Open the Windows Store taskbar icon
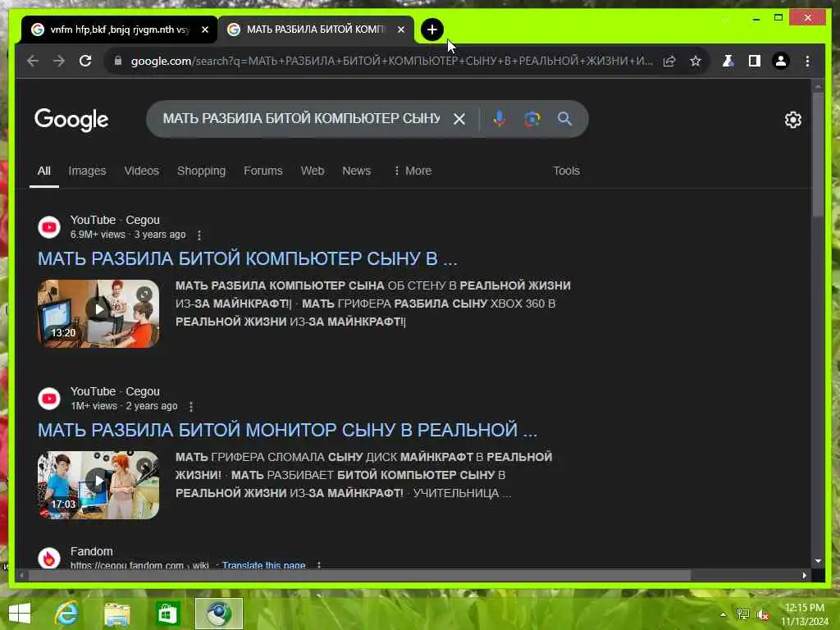 (167, 614)
